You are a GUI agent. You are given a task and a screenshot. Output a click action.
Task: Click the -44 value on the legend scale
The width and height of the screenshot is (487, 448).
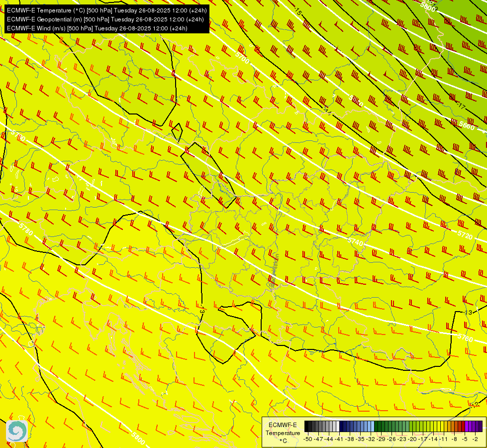(x=329, y=439)
